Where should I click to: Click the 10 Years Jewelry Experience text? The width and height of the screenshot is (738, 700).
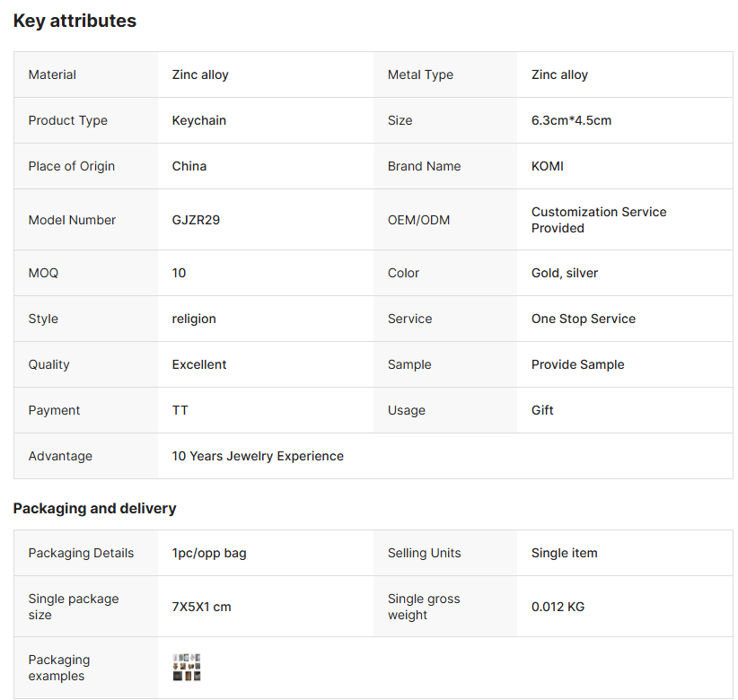(x=258, y=457)
